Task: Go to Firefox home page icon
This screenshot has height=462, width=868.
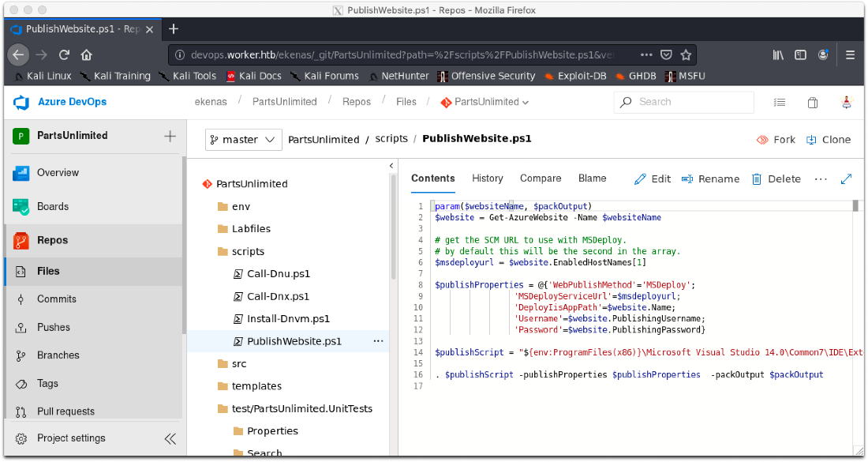Action: [86, 54]
